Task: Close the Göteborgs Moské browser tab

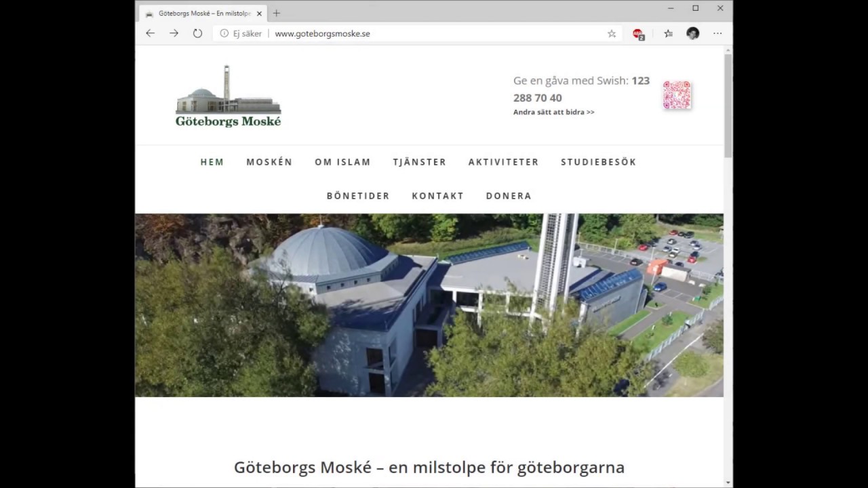Action: click(x=259, y=13)
